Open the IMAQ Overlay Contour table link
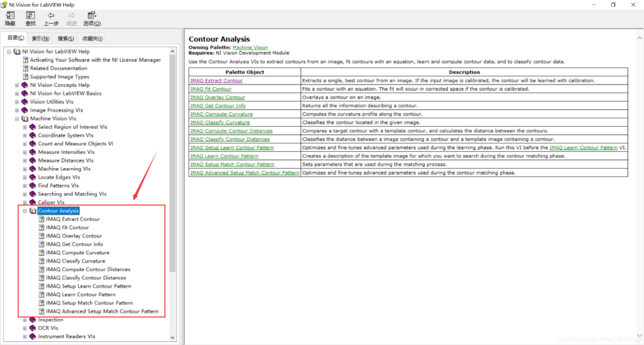Image resolution: width=644 pixels, height=345 pixels. [218, 98]
